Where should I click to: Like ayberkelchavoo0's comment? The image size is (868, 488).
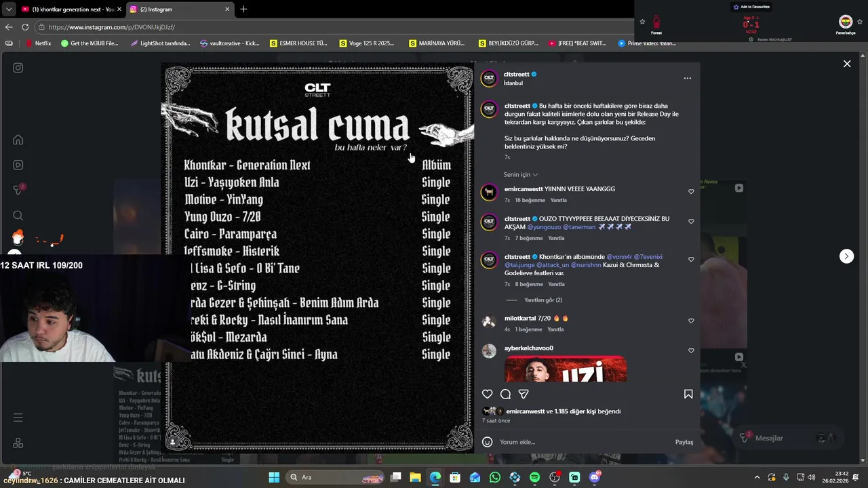[691, 350]
